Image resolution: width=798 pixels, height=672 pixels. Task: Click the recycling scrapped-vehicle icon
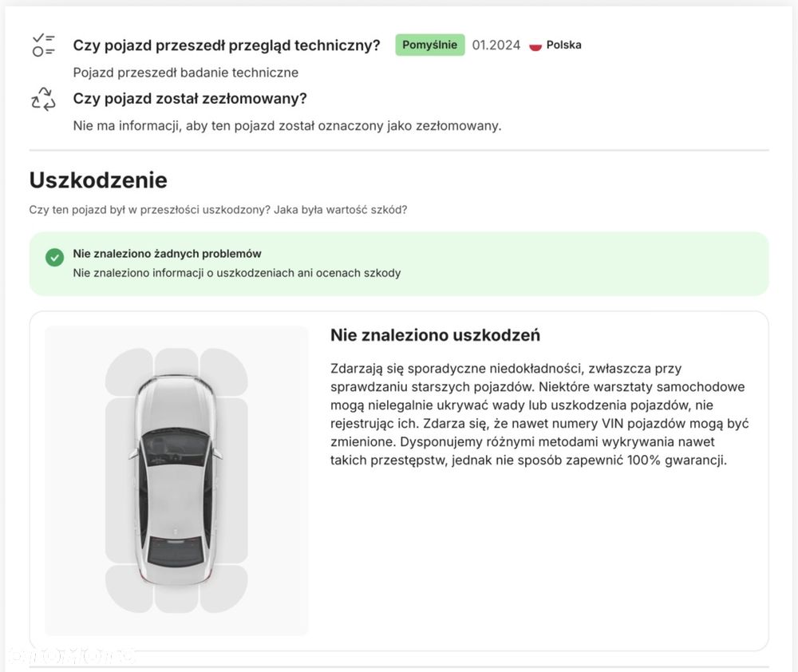click(x=43, y=99)
